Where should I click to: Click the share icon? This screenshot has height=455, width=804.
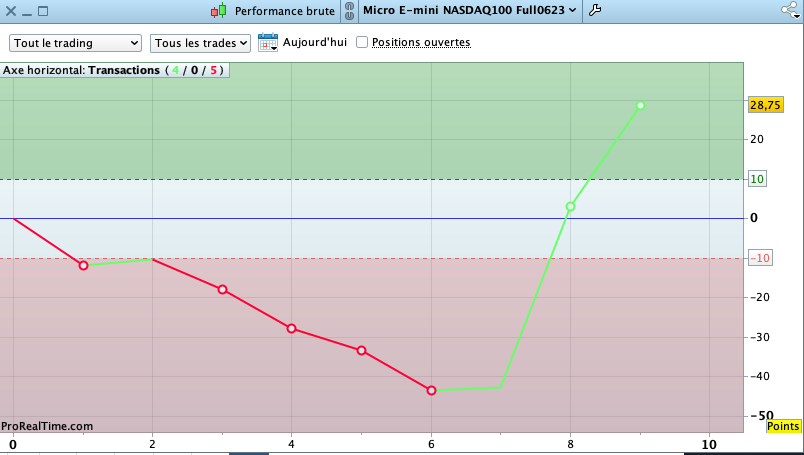pos(790,10)
